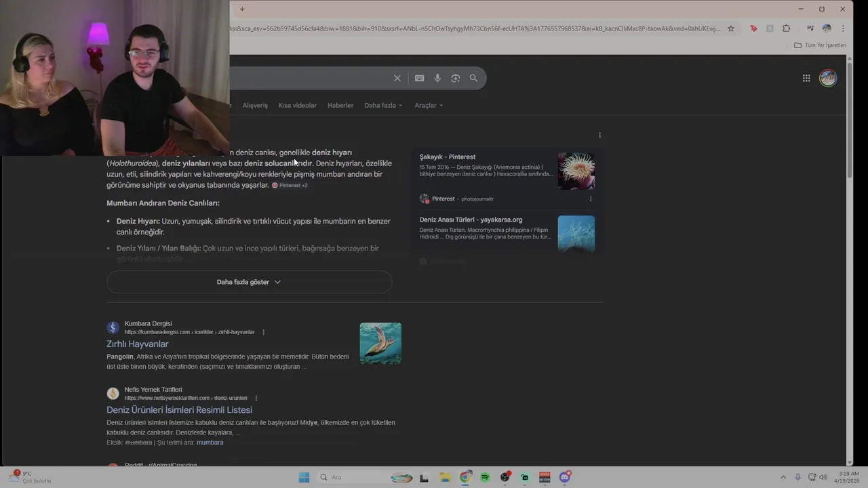The height and width of the screenshot is (488, 868).
Task: Click the sea anemone thumbnail
Action: pos(576,171)
